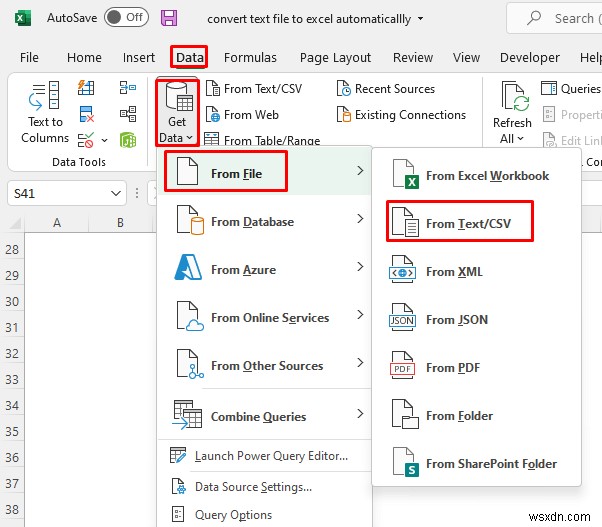Click the Remove Duplicates icon
The width and height of the screenshot is (602, 527).
[86, 114]
